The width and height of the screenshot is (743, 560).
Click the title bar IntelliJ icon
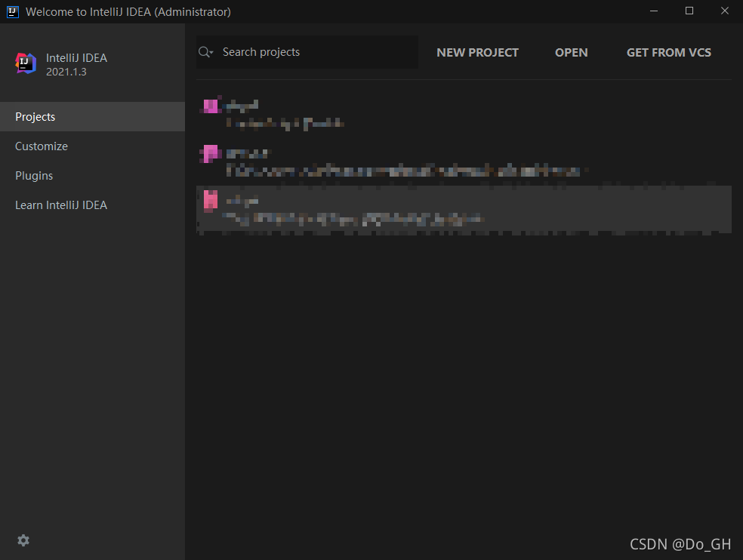click(x=13, y=12)
